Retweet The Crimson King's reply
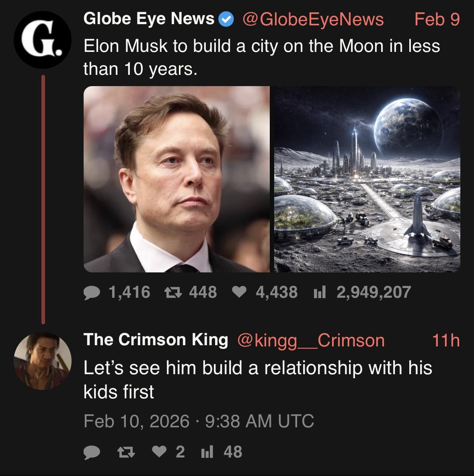 tap(127, 452)
